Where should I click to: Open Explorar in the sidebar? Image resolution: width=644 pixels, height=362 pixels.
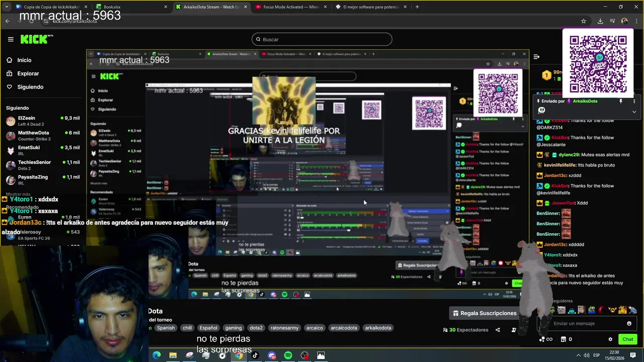click(28, 73)
